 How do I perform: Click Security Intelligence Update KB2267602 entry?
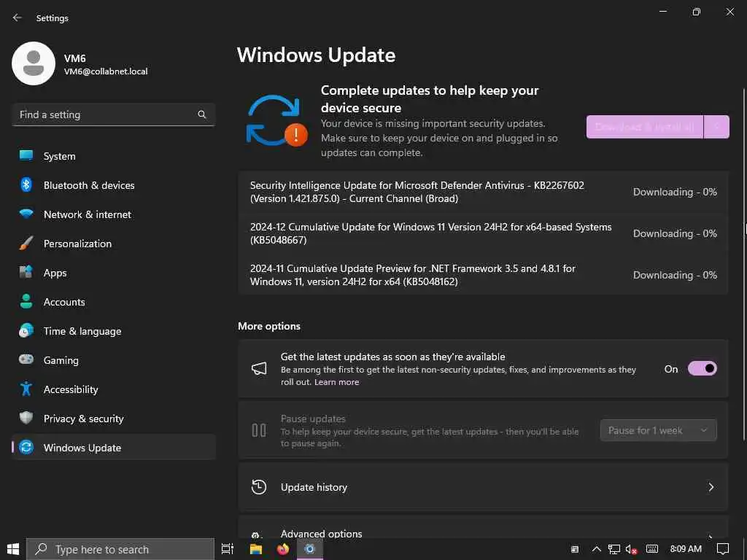coord(483,192)
